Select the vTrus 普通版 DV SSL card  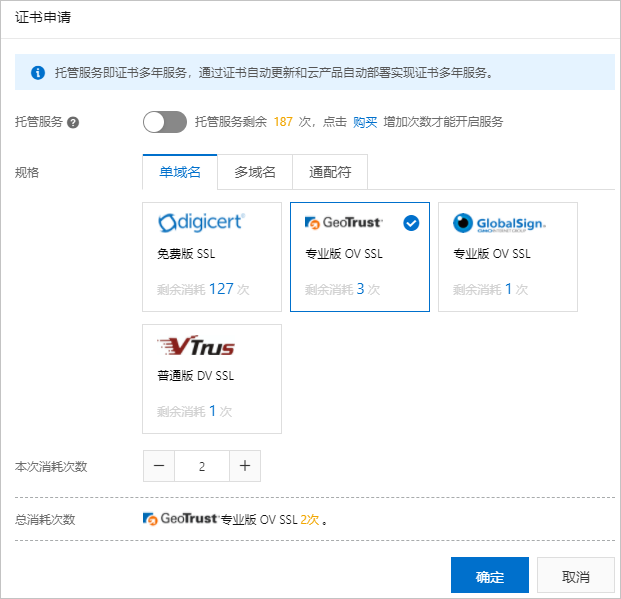[x=212, y=379]
